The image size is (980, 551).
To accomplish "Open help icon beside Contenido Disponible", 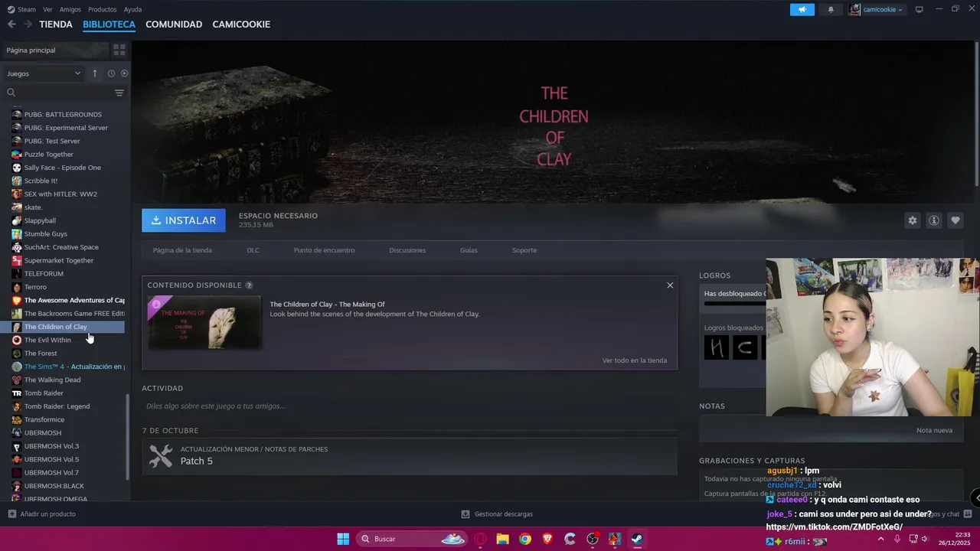I will coord(249,285).
